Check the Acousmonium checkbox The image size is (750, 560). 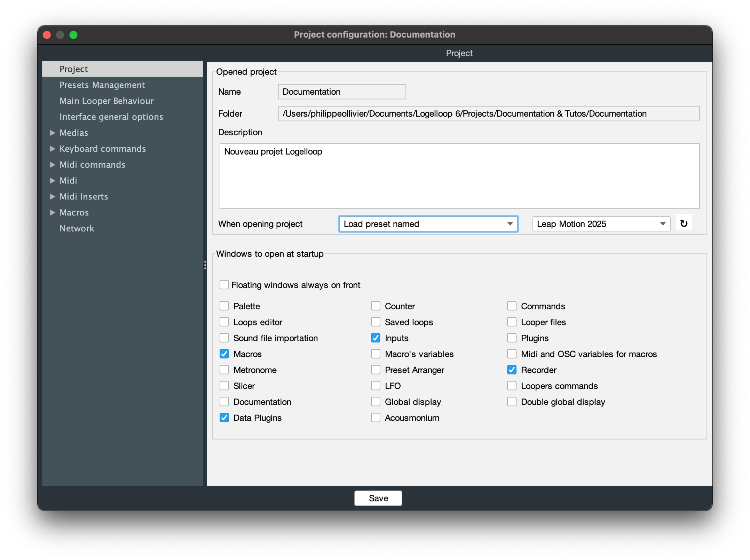(x=375, y=417)
